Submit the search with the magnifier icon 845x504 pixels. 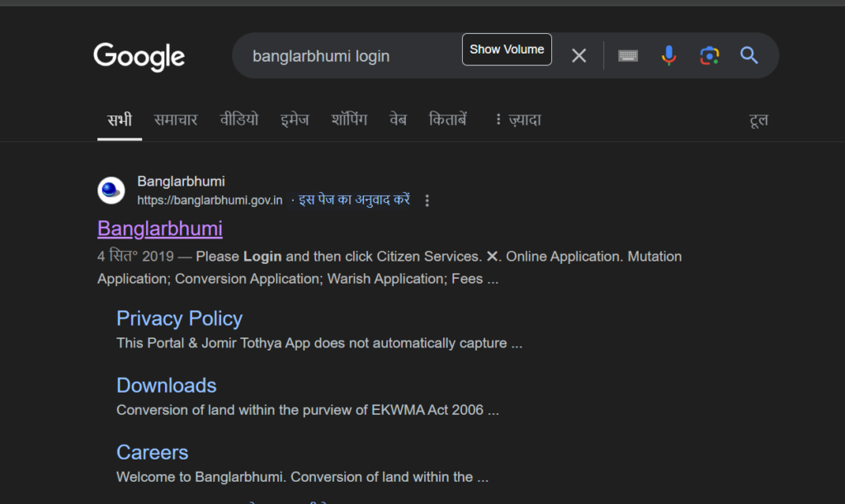[749, 55]
